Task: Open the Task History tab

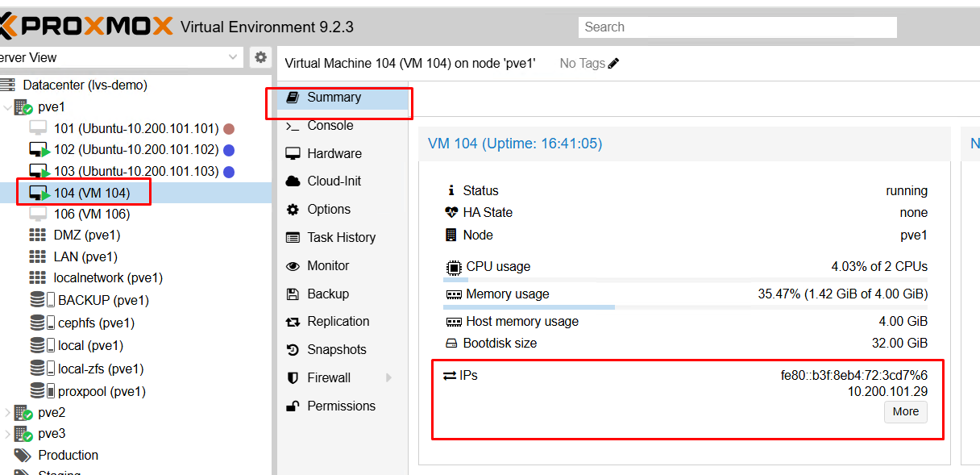Action: 343,237
